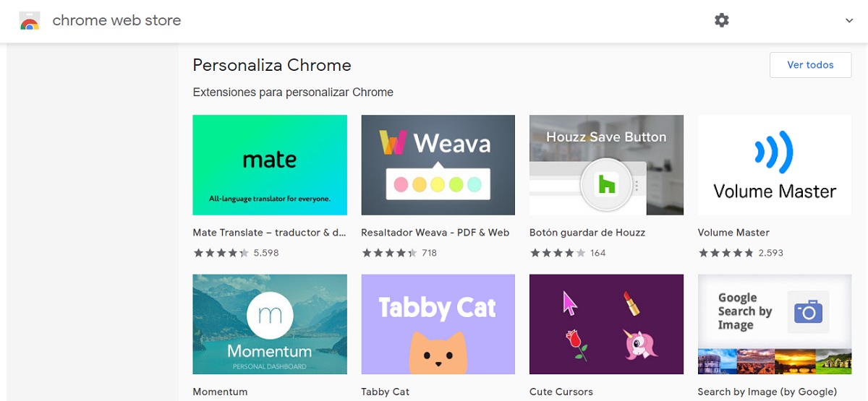Click the "Ver todos" button
This screenshot has width=868, height=401.
(810, 65)
